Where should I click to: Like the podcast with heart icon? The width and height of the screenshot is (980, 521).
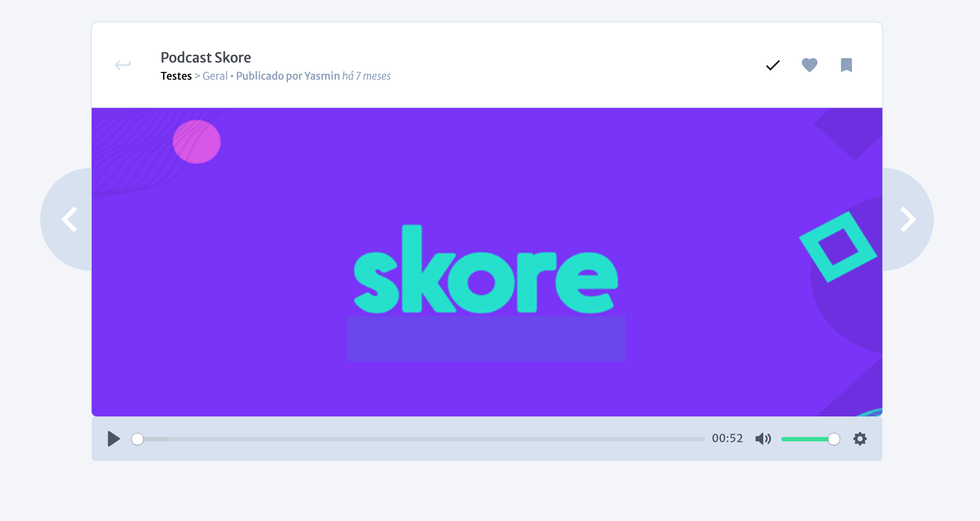810,65
